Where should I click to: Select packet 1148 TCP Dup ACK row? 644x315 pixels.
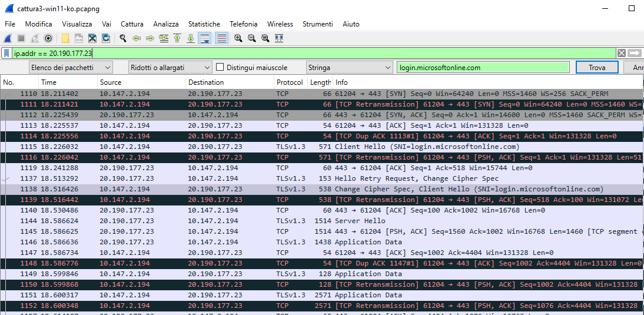322,263
